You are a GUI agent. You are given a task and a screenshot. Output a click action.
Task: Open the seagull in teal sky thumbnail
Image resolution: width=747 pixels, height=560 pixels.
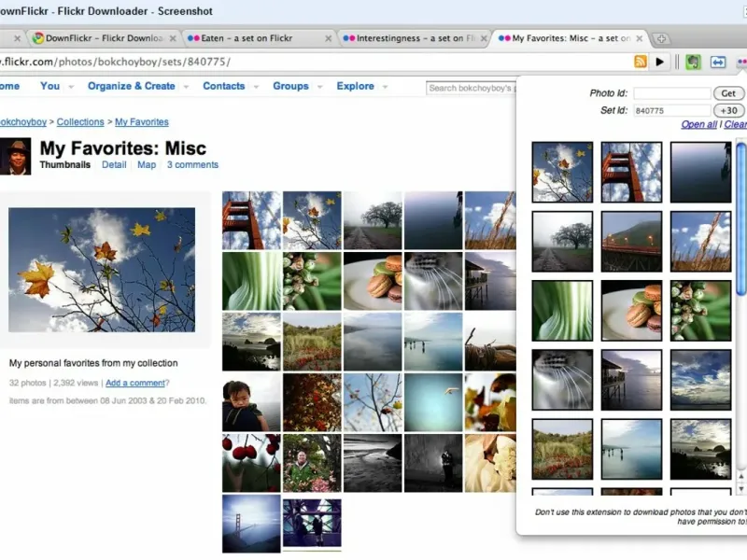(x=433, y=402)
